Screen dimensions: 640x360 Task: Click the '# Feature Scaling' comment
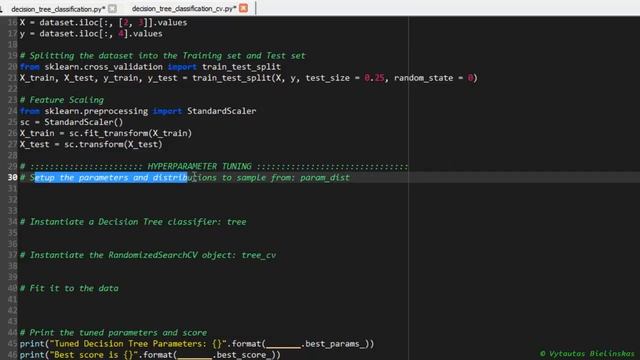62,100
